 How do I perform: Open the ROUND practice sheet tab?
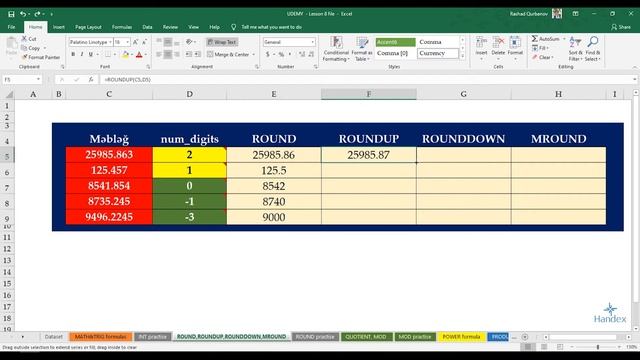click(315, 337)
